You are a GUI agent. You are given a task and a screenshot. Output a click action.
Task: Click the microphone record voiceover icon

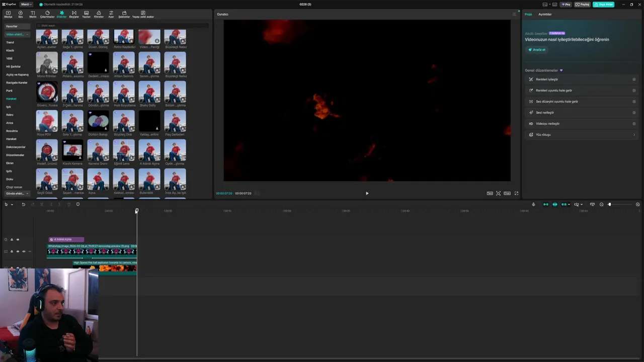(x=533, y=204)
